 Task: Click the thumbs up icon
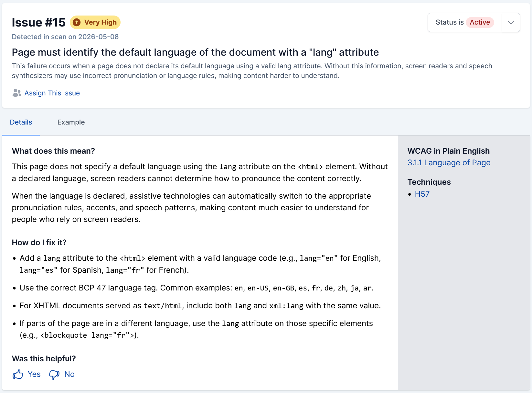[18, 374]
